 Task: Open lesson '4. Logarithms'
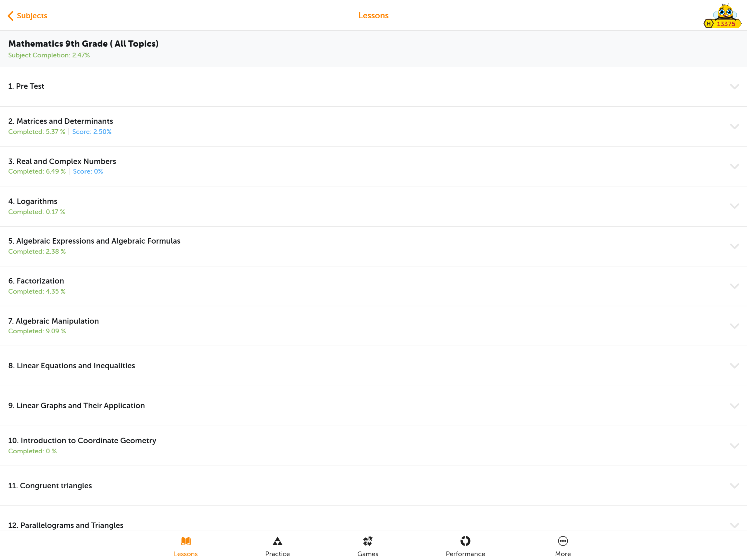coord(373,206)
